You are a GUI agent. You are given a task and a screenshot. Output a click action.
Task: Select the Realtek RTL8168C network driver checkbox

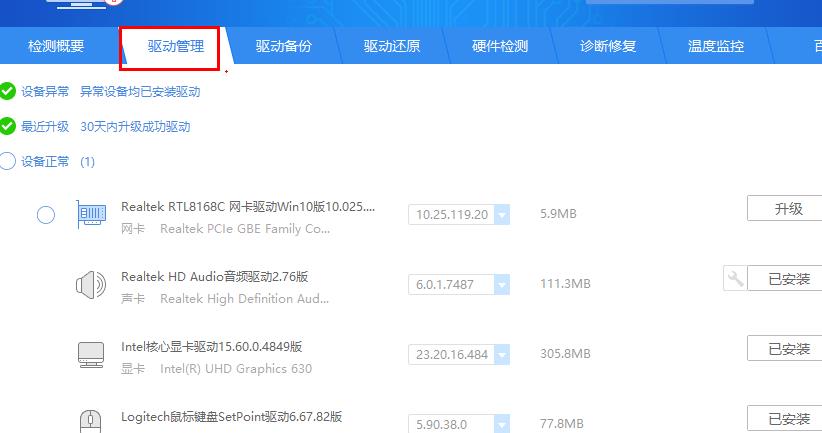click(46, 215)
